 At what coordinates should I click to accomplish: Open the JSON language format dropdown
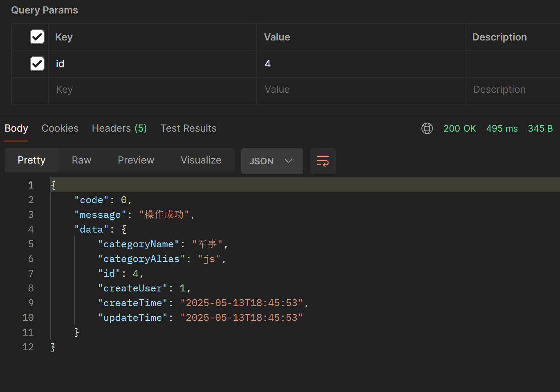tap(272, 161)
